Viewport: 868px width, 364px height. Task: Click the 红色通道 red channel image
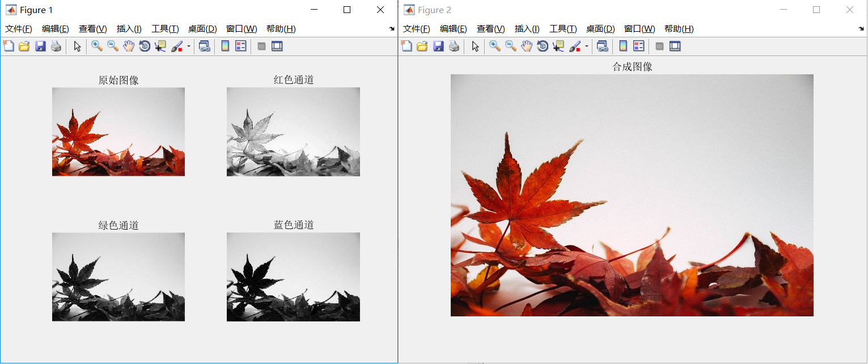(x=293, y=132)
